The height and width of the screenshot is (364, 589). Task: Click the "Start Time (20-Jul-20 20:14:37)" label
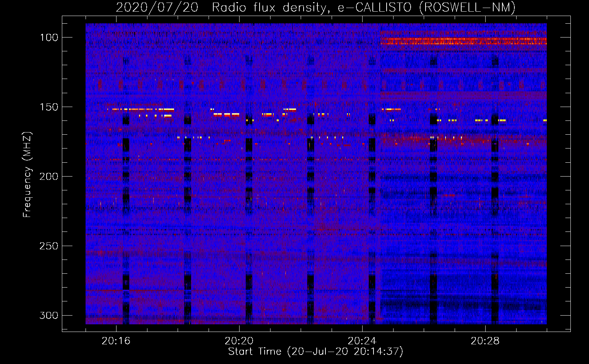click(x=316, y=352)
